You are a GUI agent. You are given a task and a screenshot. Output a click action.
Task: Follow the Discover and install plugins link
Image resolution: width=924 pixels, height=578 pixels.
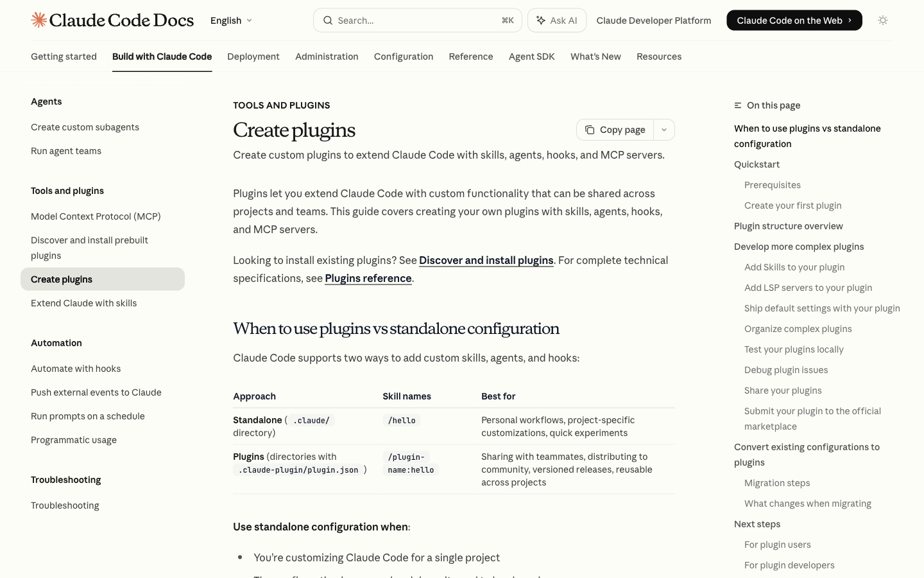click(486, 260)
